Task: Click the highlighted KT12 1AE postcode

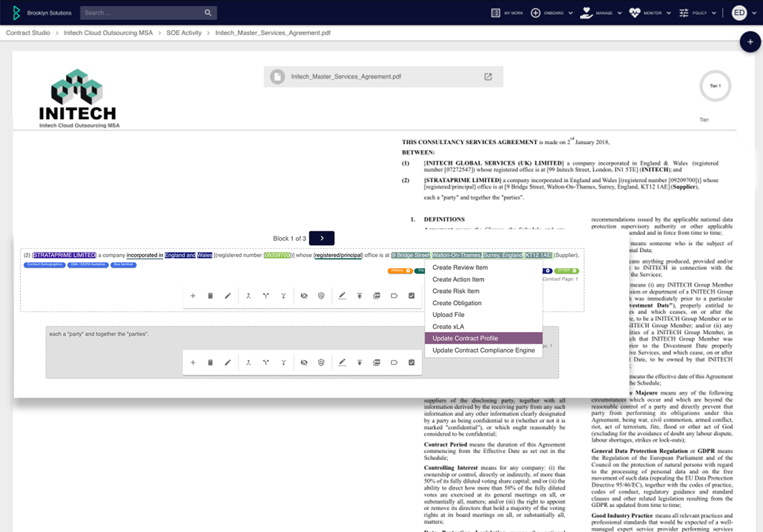Action: coord(538,255)
